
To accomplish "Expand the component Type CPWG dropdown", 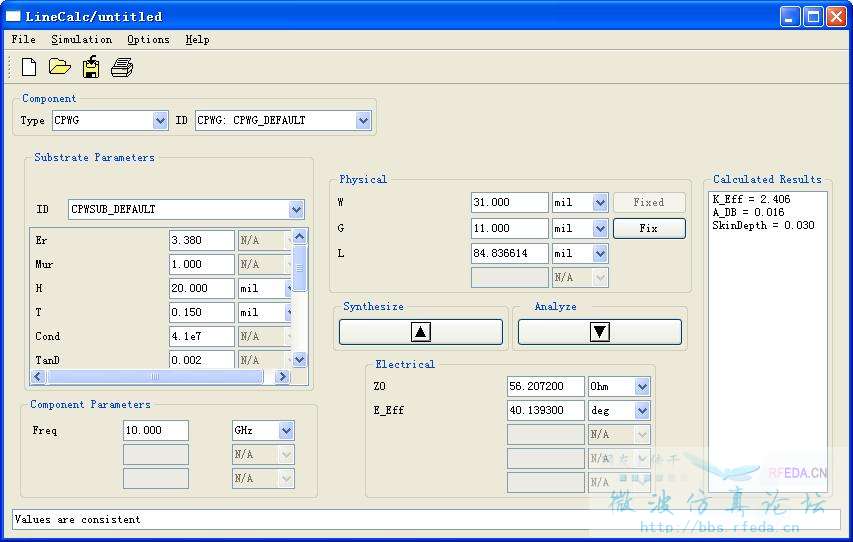I will [160, 120].
